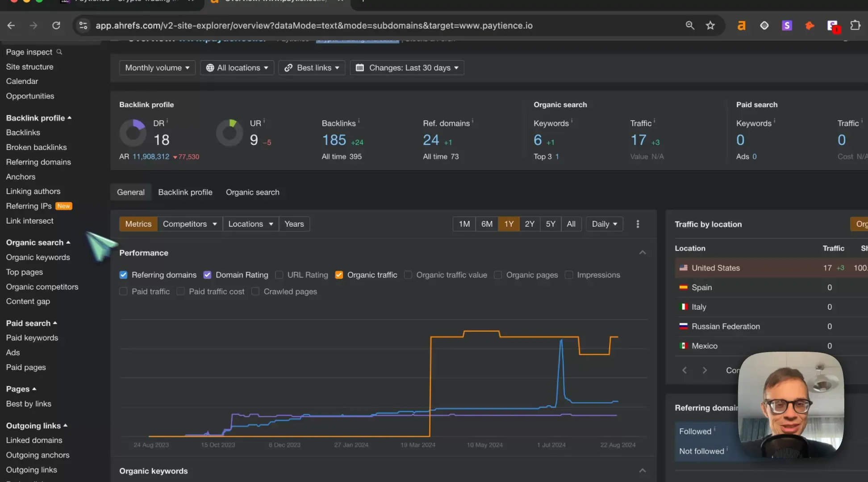Click the 185 backlinks count

(x=334, y=140)
